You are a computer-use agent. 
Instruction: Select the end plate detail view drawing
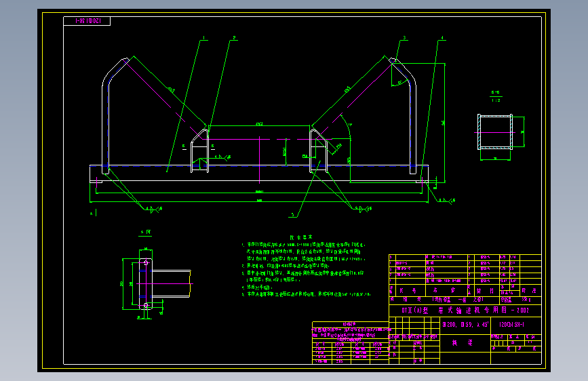coord(157,284)
